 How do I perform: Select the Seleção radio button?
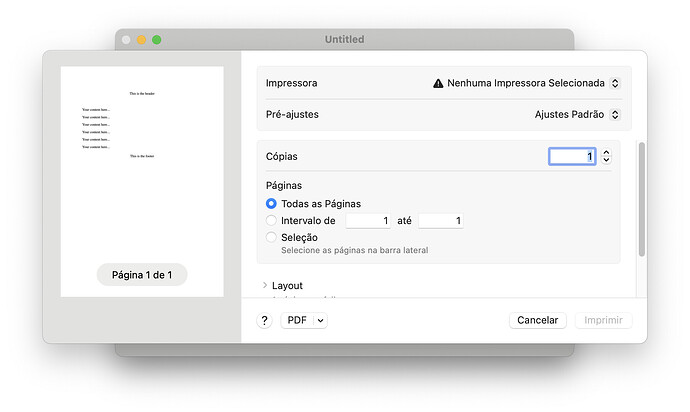[271, 237]
